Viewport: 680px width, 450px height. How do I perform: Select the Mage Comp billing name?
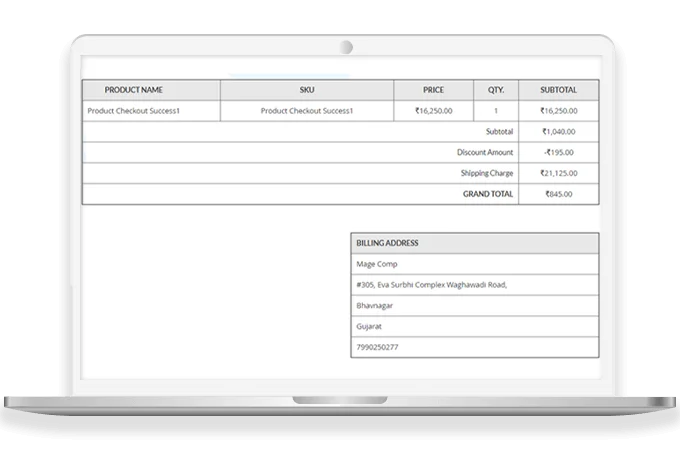click(376, 264)
